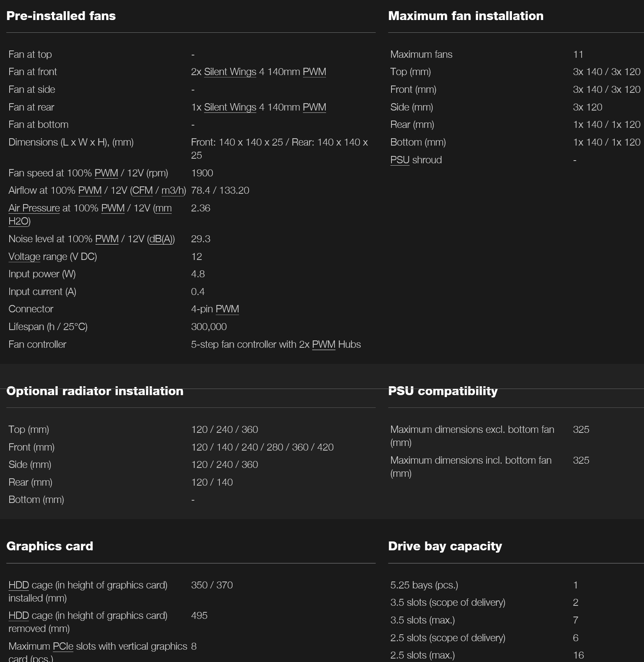Click the PWM term in Fan at front row
The image size is (644, 662).
coord(314,72)
